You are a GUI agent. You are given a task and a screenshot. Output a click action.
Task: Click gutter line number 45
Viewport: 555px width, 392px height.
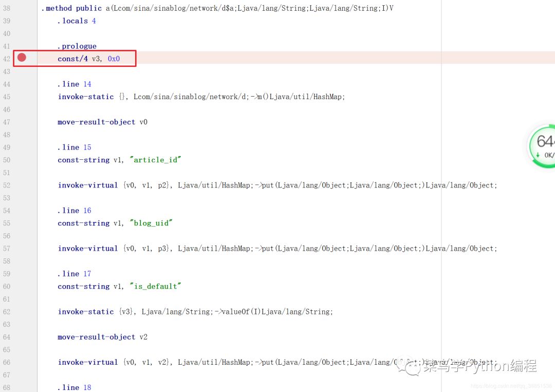7,97
